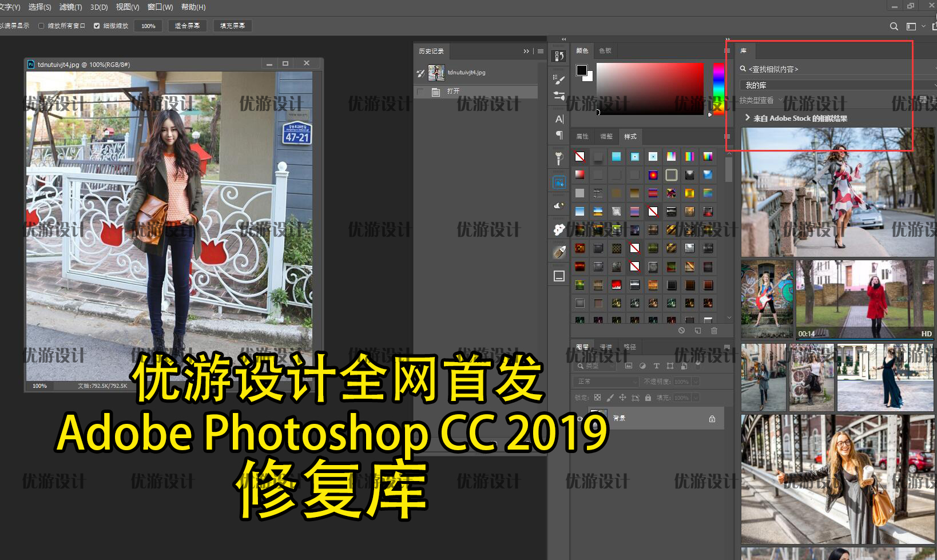Screen dimensions: 937x560
Task: Hide the 背景 layer visibility eye
Action: pos(579,418)
